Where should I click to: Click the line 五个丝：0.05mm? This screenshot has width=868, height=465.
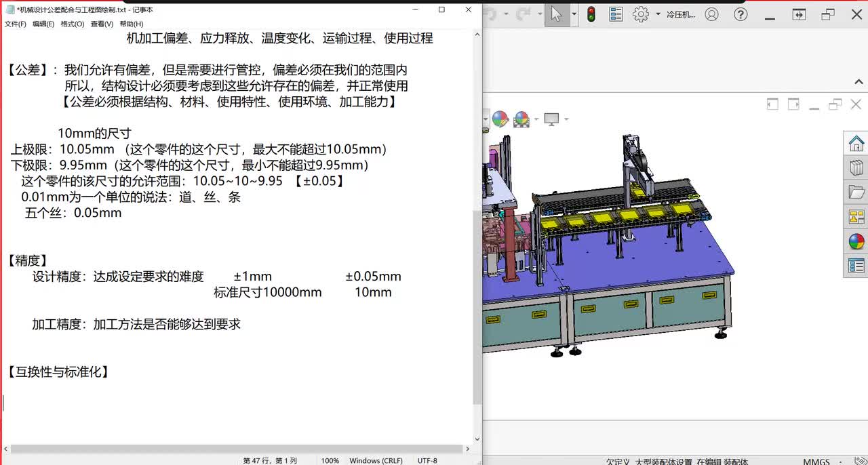click(73, 213)
